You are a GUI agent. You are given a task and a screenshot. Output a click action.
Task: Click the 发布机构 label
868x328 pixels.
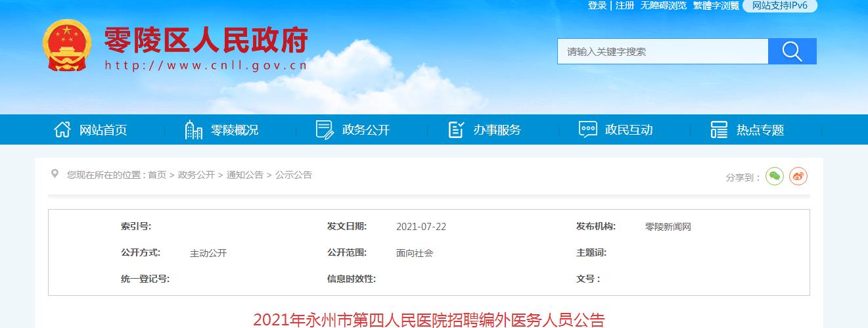597,226
